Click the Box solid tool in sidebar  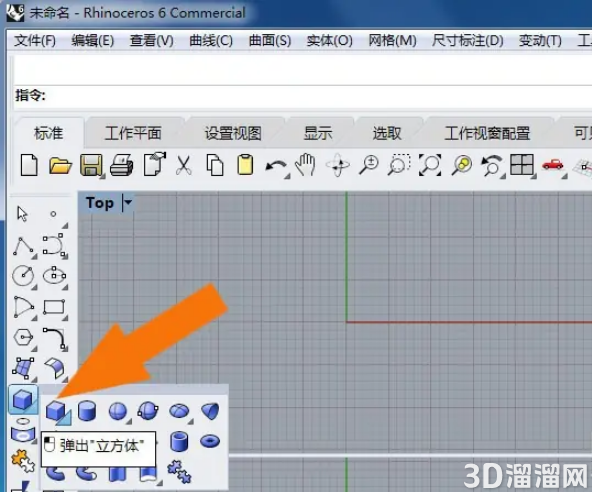coord(23,399)
